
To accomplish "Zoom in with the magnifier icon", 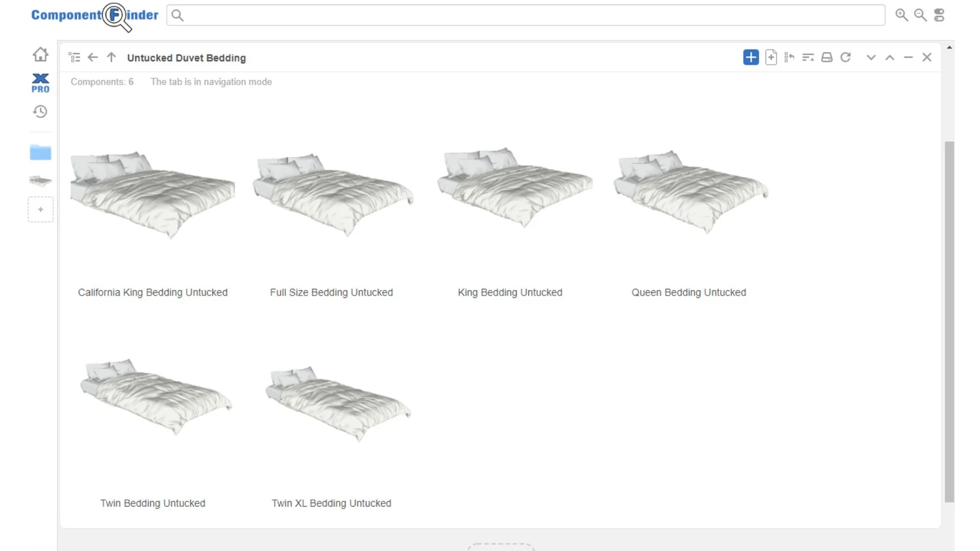I will coord(900,15).
